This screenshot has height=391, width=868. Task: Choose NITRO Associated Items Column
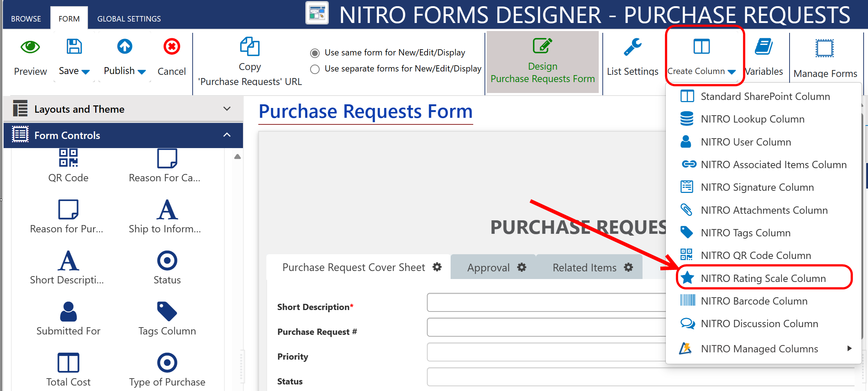pyautogui.click(x=763, y=164)
